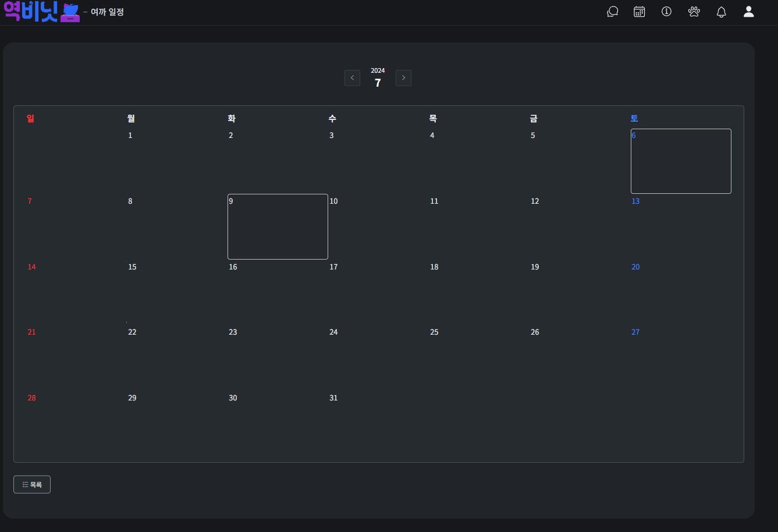Click the 일 Sunday column header
This screenshot has width=778, height=532.
tap(30, 119)
